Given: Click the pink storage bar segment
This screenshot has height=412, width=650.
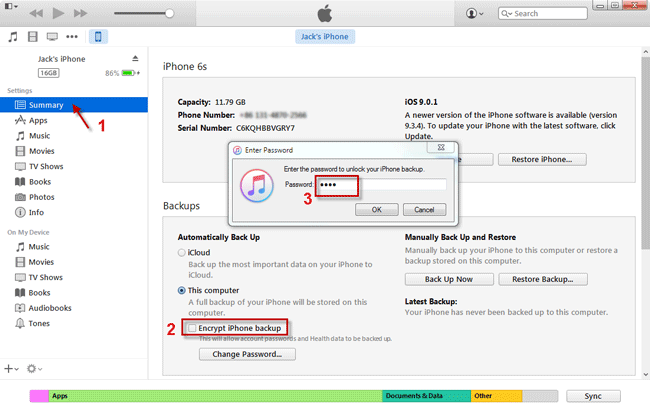Looking at the screenshot, I should 39,396.
